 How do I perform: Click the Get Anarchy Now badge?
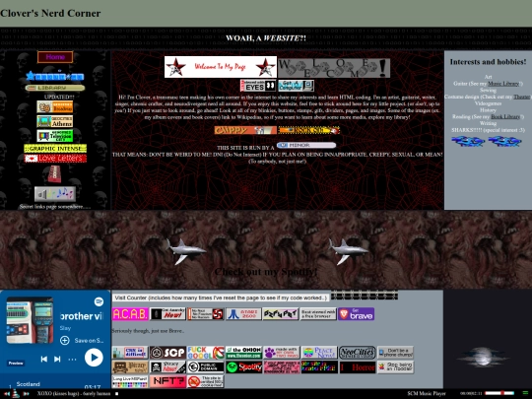[167, 314]
